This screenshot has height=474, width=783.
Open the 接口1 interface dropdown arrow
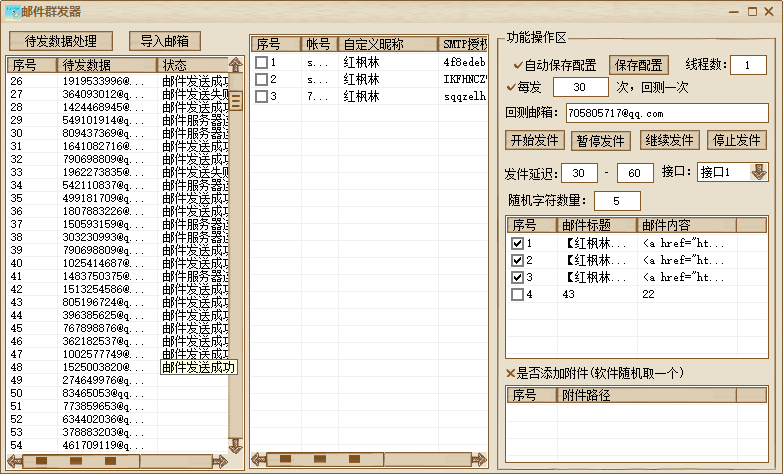coord(759,172)
